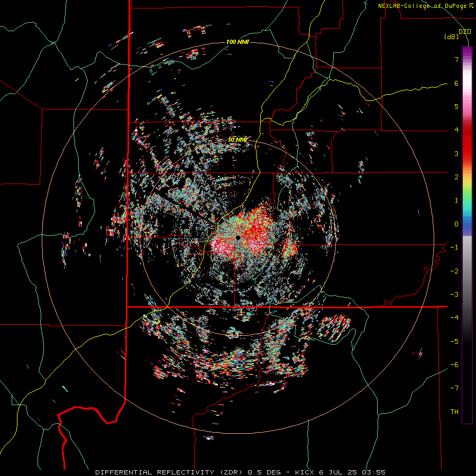
Task: Click the 0 value on the color scale
Action: (x=456, y=224)
